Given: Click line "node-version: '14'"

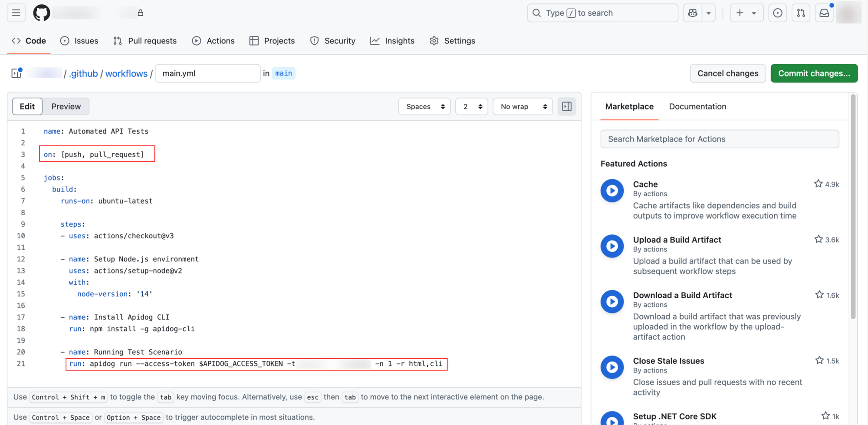Looking at the screenshot, I should click(x=115, y=294).
